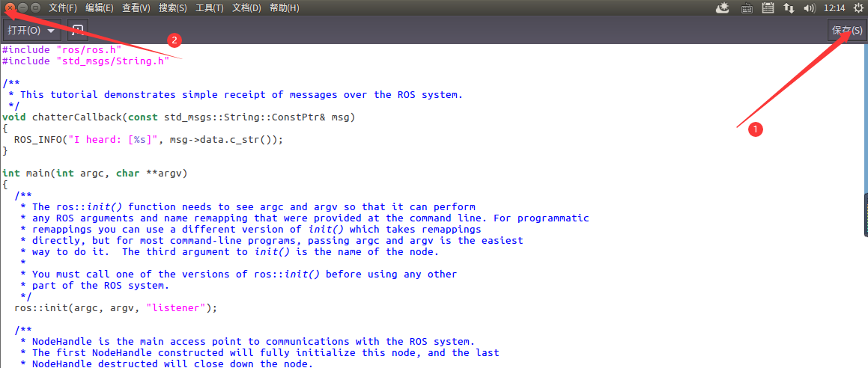Open the 工具(T) menu

210,7
